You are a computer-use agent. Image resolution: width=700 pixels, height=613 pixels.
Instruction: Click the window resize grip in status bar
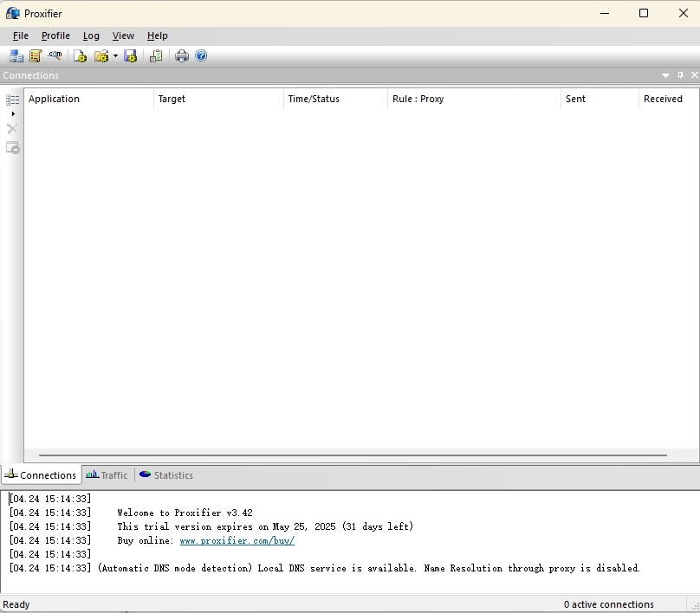(695, 606)
